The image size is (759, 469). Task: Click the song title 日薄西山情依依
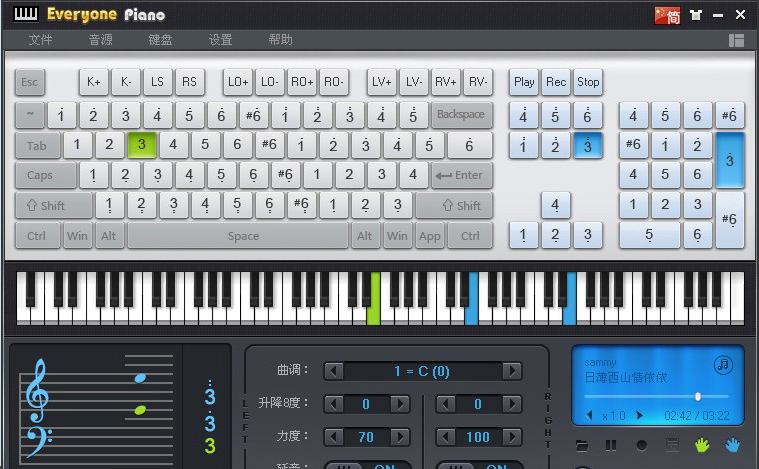(x=625, y=378)
